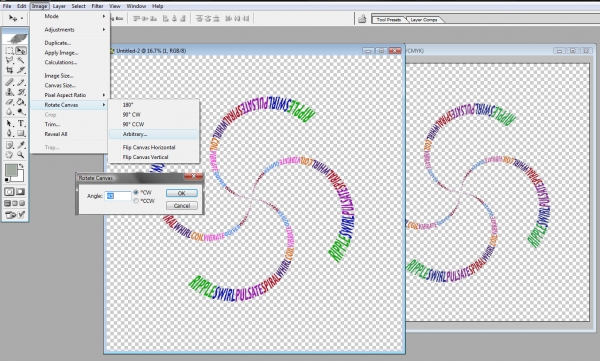Choose Canvas Size... menu entry

coord(70,85)
